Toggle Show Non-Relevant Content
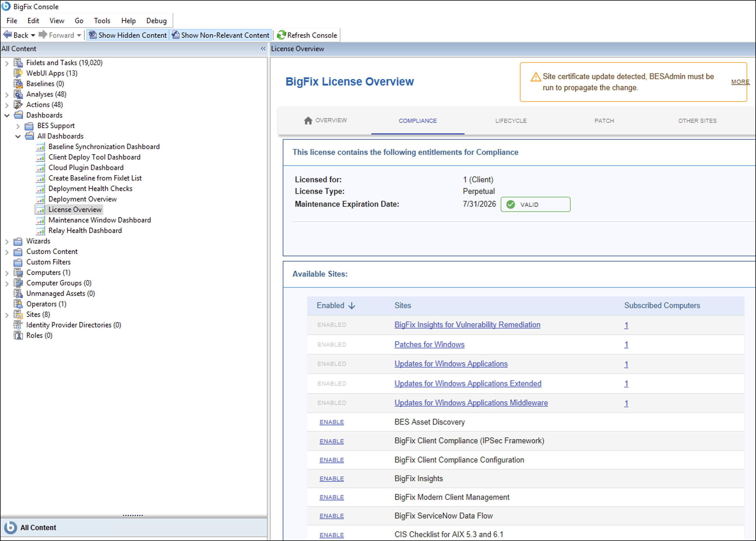 (221, 35)
